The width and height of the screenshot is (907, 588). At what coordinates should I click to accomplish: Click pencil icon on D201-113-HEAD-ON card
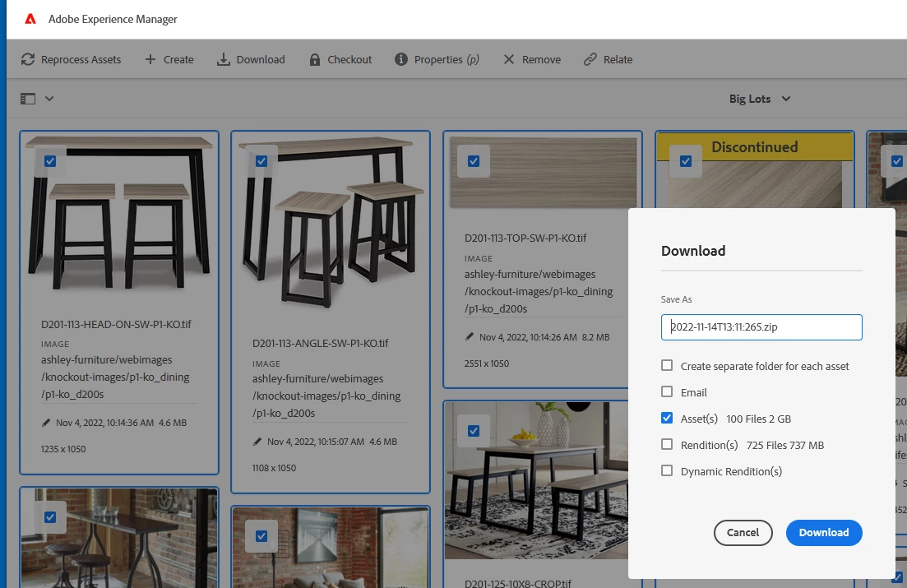click(46, 423)
